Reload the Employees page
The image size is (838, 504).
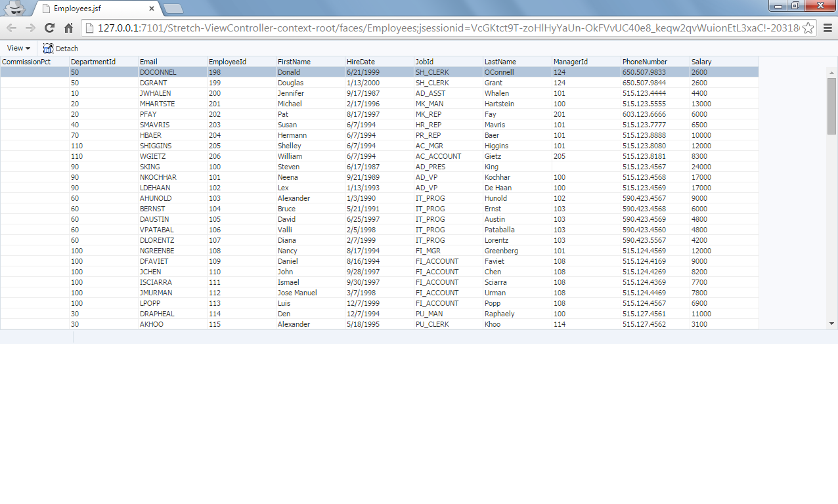(x=49, y=28)
